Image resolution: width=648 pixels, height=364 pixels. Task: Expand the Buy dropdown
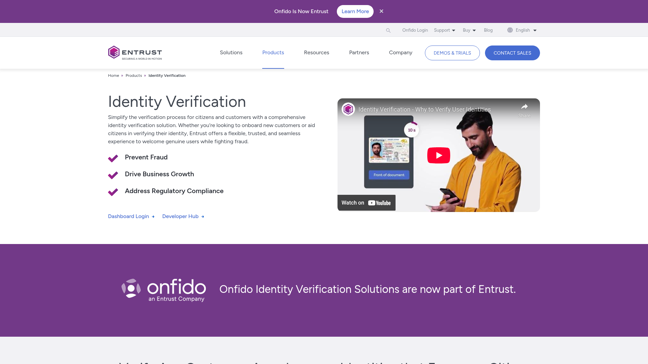(x=469, y=30)
